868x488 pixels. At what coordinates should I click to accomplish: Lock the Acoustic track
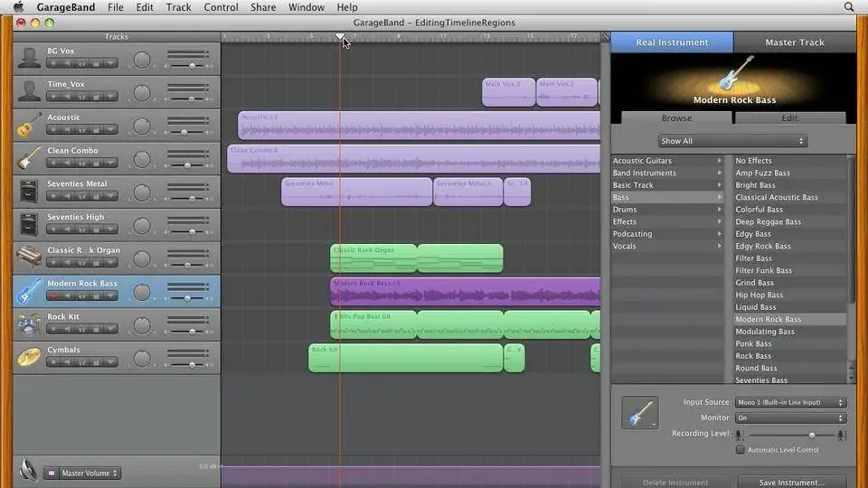[97, 130]
